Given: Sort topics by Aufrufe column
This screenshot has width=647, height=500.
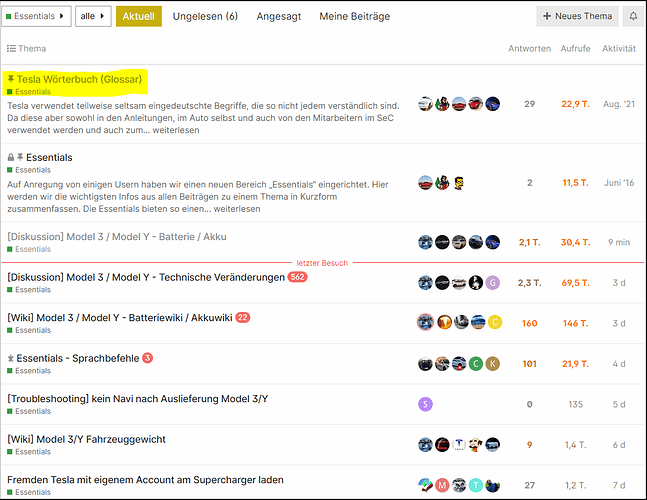Looking at the screenshot, I should point(575,48).
